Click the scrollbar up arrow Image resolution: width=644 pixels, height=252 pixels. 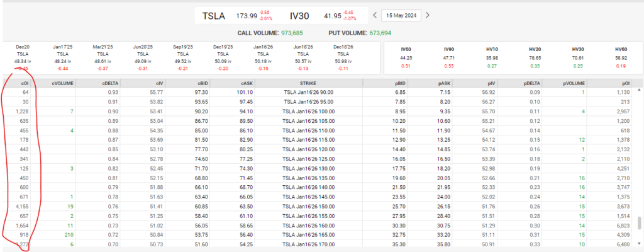pyautogui.click(x=639, y=90)
